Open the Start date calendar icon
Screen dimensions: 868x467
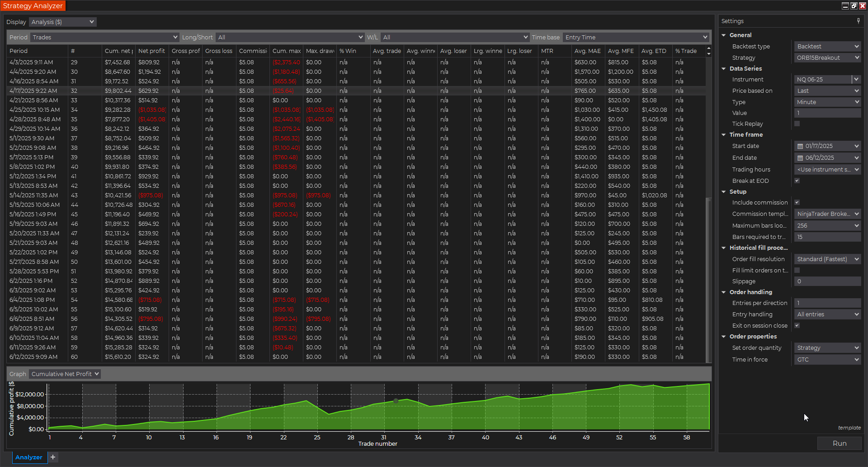point(800,146)
